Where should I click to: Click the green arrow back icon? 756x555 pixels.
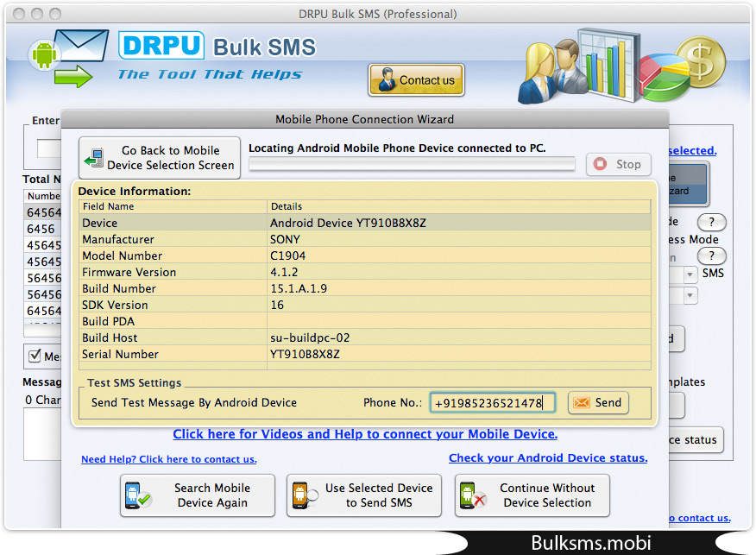(x=93, y=158)
